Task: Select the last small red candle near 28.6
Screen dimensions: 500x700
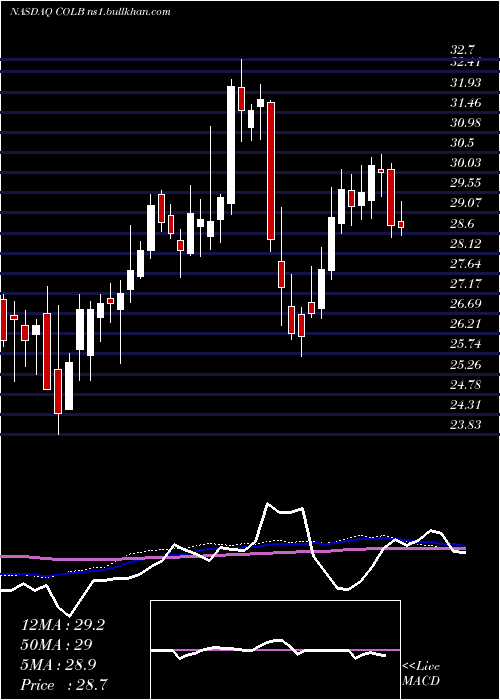Action: point(401,224)
